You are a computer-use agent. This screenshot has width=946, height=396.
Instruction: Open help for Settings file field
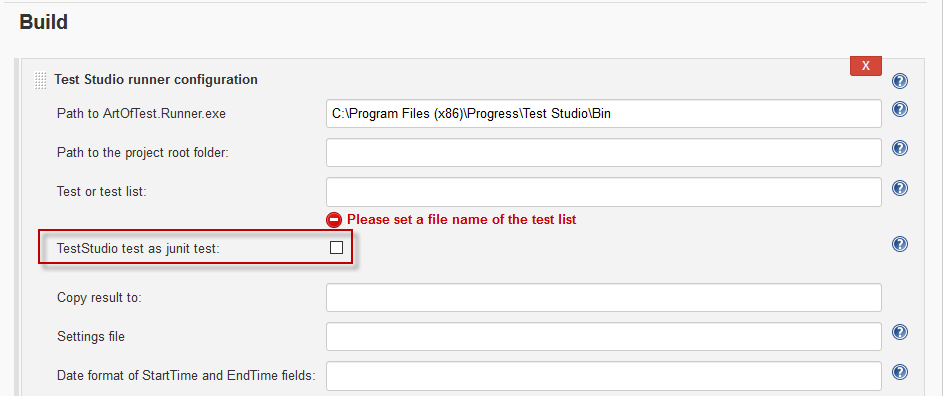900,332
